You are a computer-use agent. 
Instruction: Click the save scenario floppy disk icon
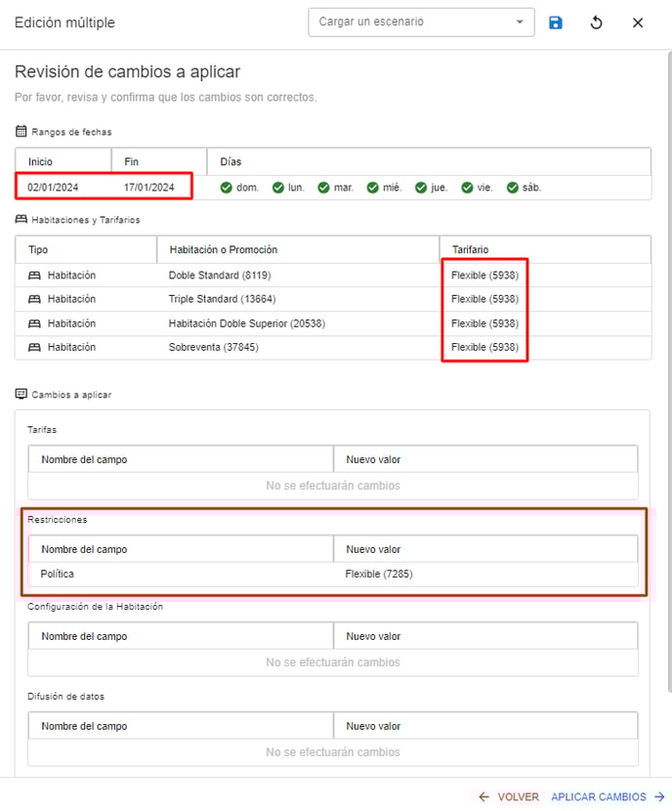click(556, 22)
